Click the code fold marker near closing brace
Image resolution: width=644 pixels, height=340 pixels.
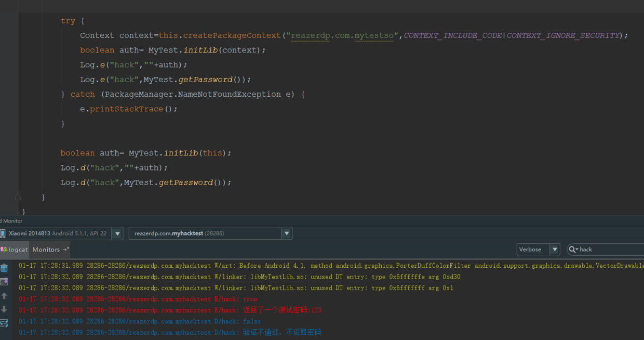[18, 198]
